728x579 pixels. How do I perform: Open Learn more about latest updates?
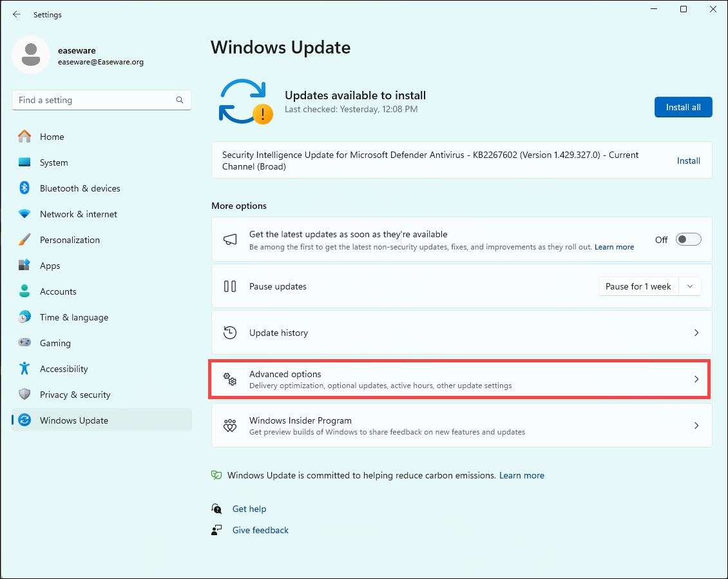[614, 247]
